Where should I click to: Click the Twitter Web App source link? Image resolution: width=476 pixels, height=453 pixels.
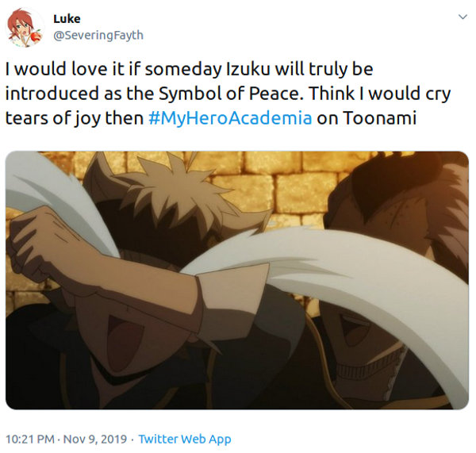click(x=185, y=439)
